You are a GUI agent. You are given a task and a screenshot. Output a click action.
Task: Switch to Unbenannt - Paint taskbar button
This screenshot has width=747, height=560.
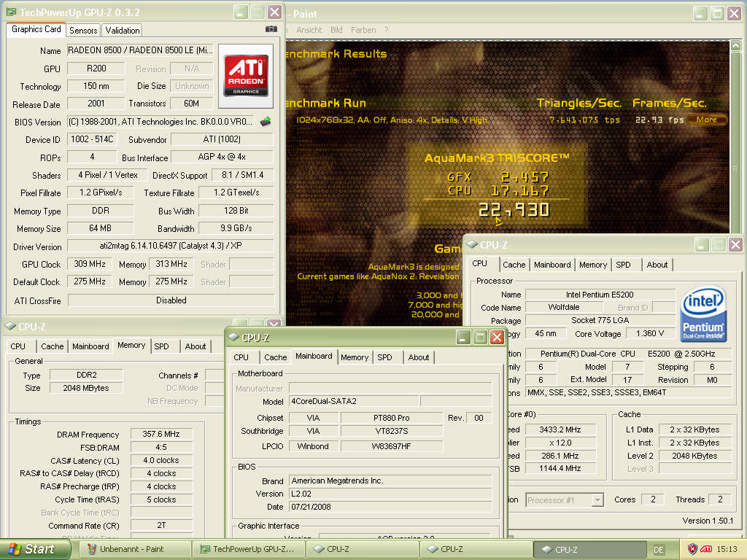point(133,549)
